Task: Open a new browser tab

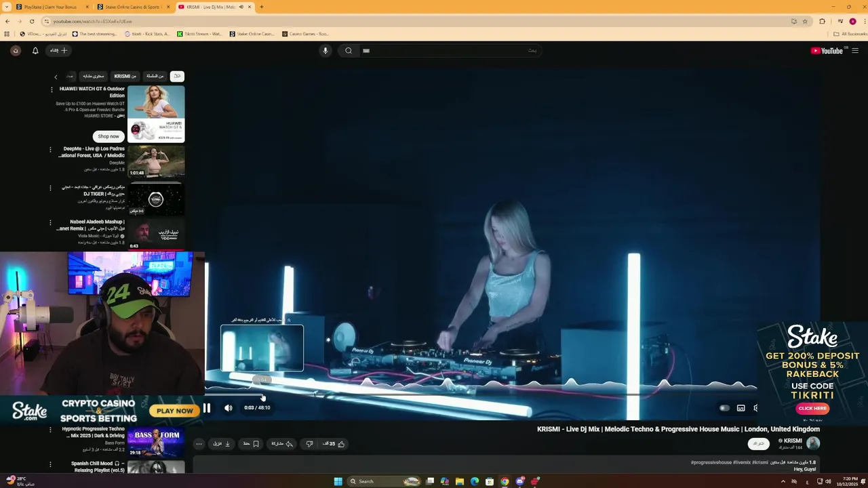Action: point(262,7)
